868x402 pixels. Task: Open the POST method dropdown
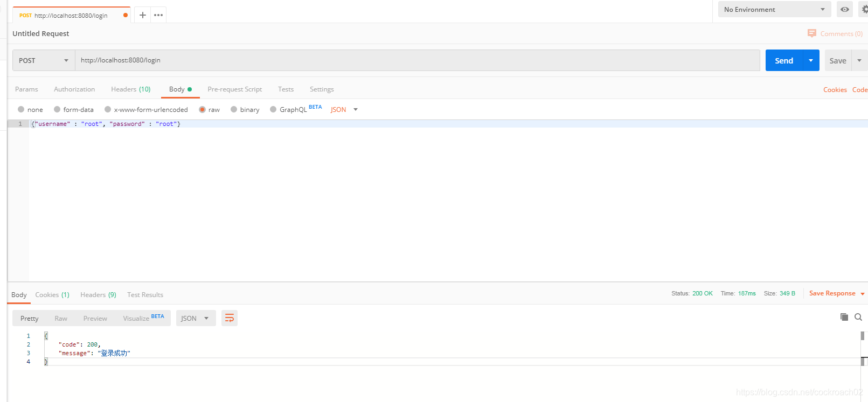click(44, 60)
